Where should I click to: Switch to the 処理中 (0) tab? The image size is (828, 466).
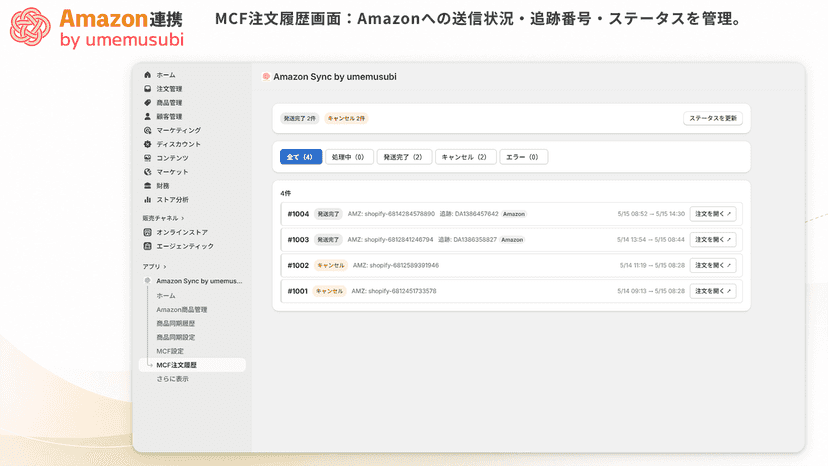[349, 157]
